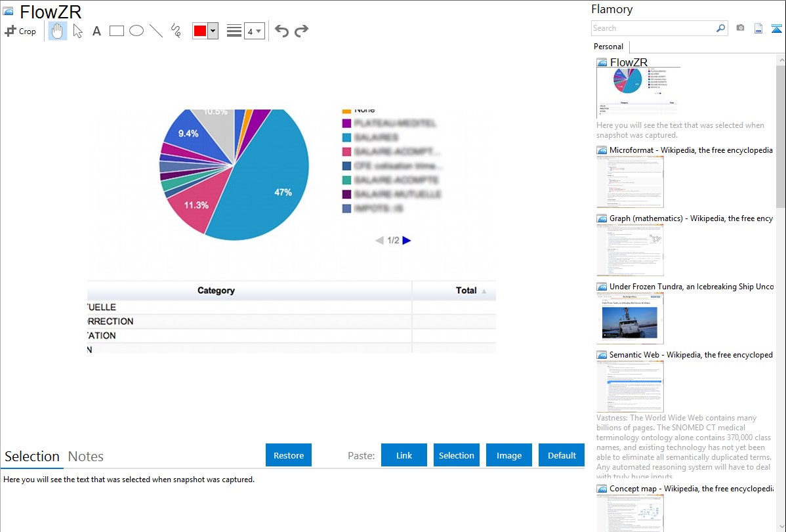The image size is (786, 532).
Task: Choose the straight line tool
Action: click(x=156, y=31)
